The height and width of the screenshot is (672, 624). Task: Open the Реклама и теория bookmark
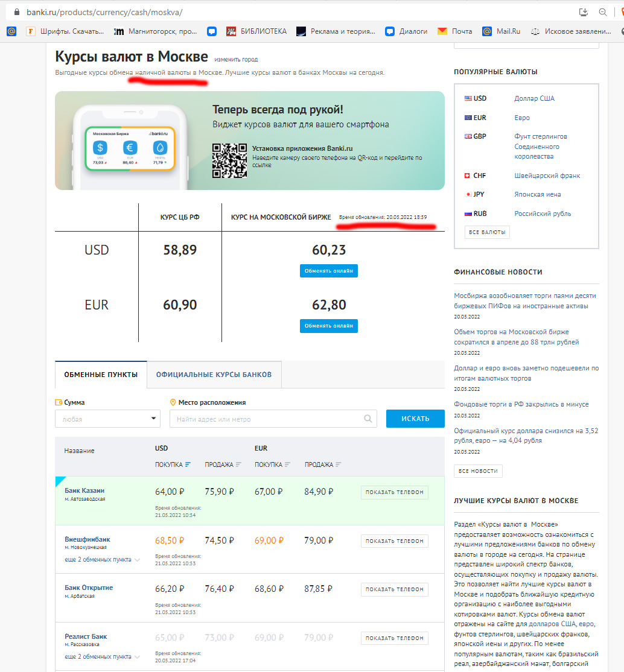click(336, 31)
